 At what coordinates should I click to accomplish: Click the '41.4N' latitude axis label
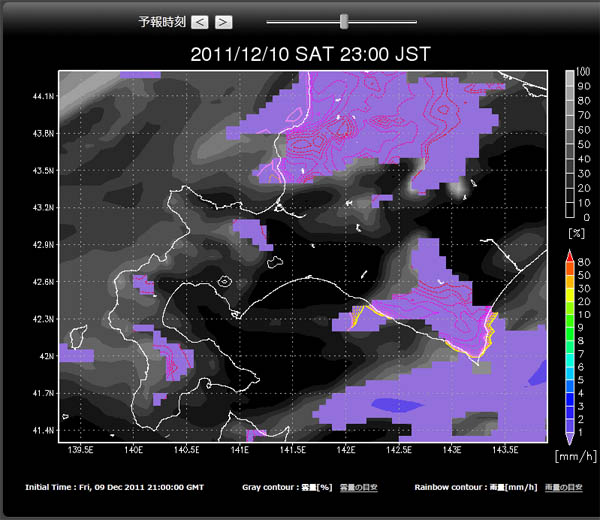(43, 430)
